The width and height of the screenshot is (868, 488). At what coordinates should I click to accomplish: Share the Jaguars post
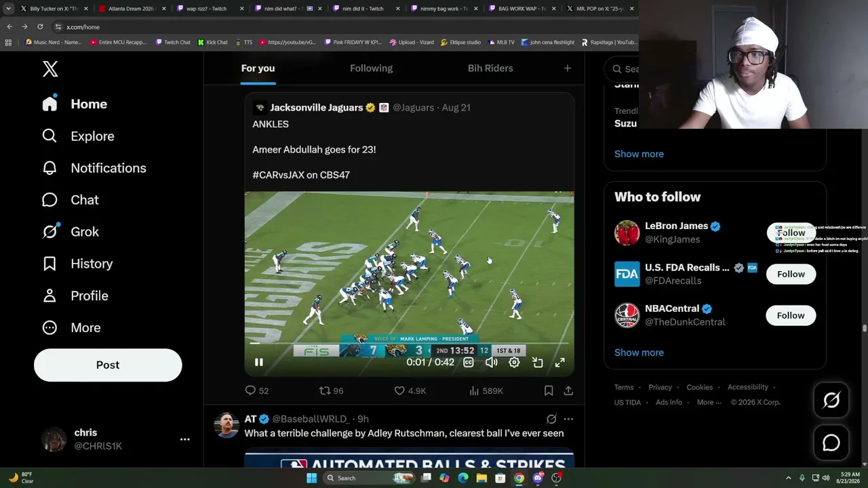[568, 390]
